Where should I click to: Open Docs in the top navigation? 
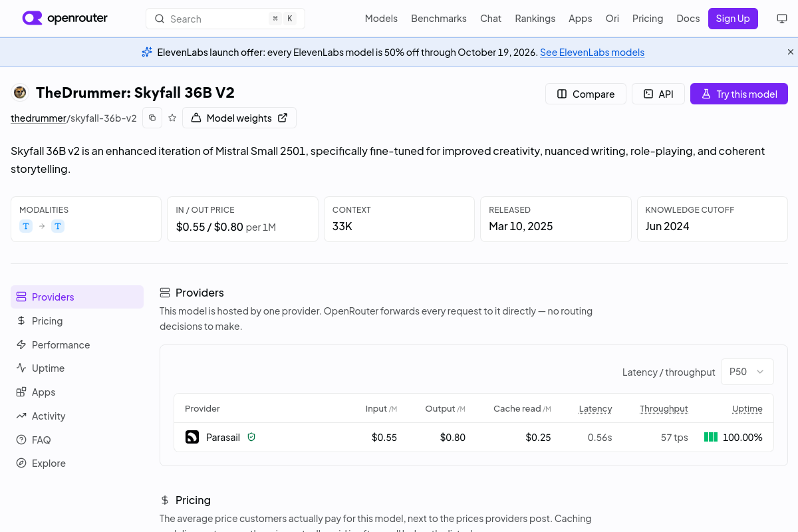688,19
